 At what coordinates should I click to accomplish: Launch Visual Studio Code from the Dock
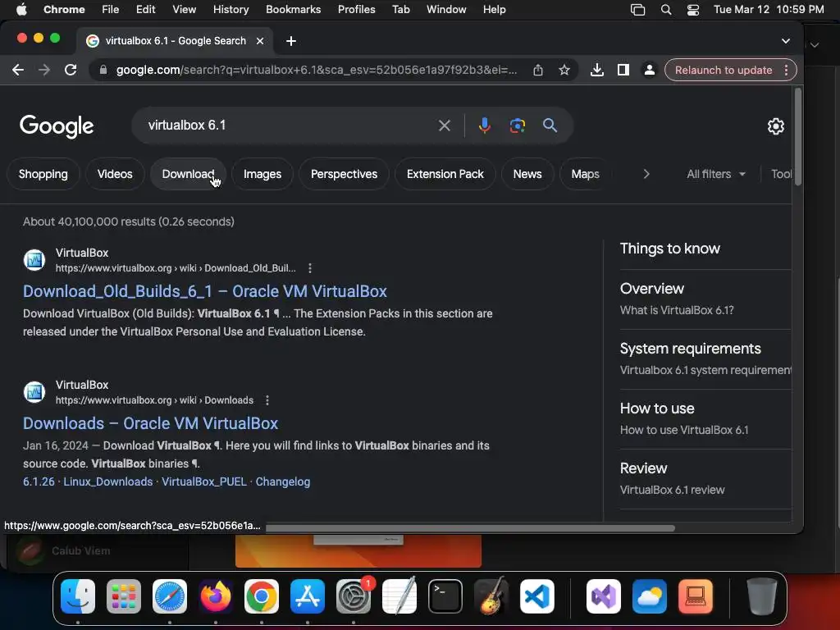coord(536,596)
